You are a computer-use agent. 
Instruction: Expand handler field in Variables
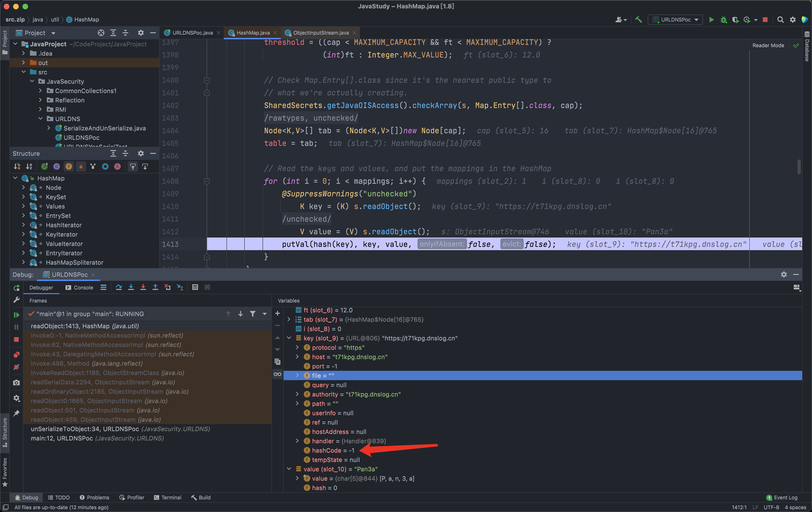pyautogui.click(x=297, y=441)
